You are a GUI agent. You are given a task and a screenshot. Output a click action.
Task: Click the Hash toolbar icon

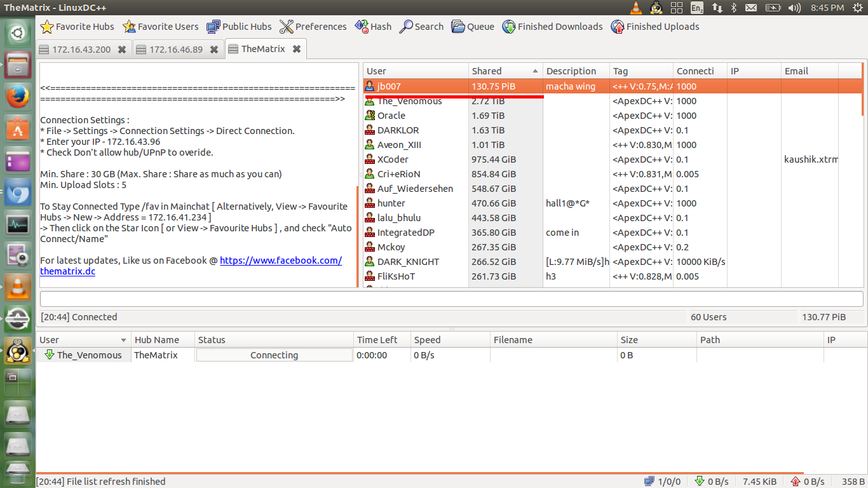click(373, 27)
